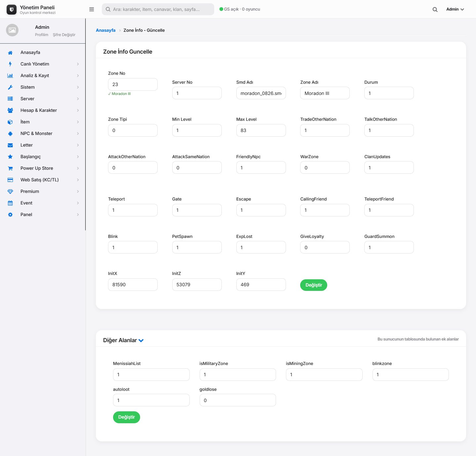This screenshot has height=456, width=476.
Task: Expand the Canlı Yönetim submenu arrow
Action: point(78,64)
